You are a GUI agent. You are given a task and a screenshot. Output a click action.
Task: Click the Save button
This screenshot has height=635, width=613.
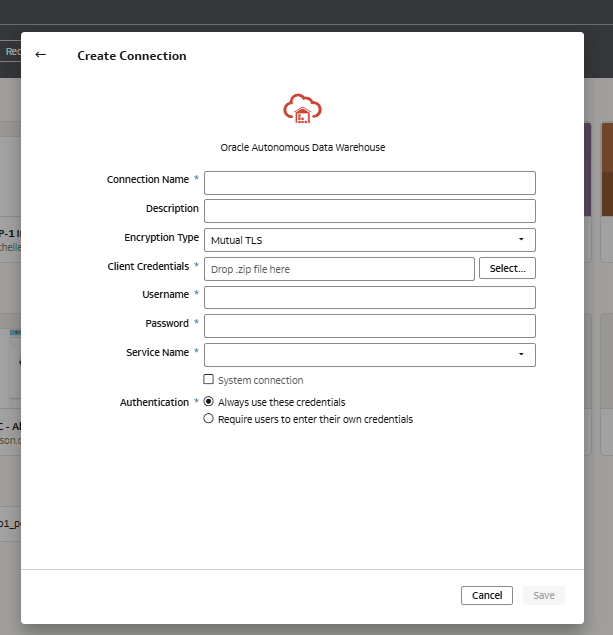click(544, 595)
